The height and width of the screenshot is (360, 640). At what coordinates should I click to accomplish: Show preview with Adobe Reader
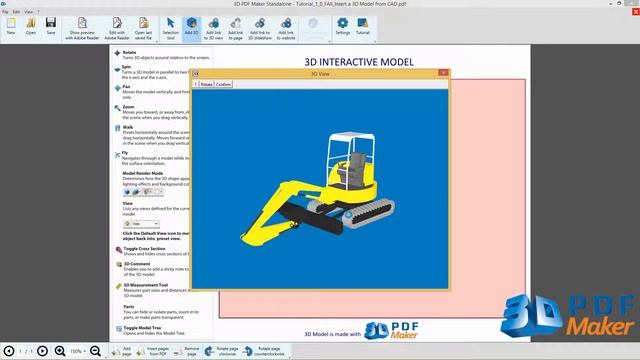82,29
